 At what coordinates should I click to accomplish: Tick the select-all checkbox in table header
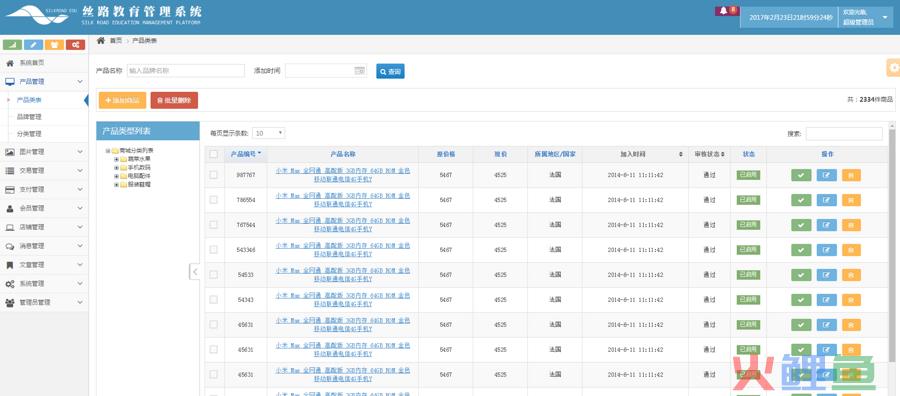(214, 154)
